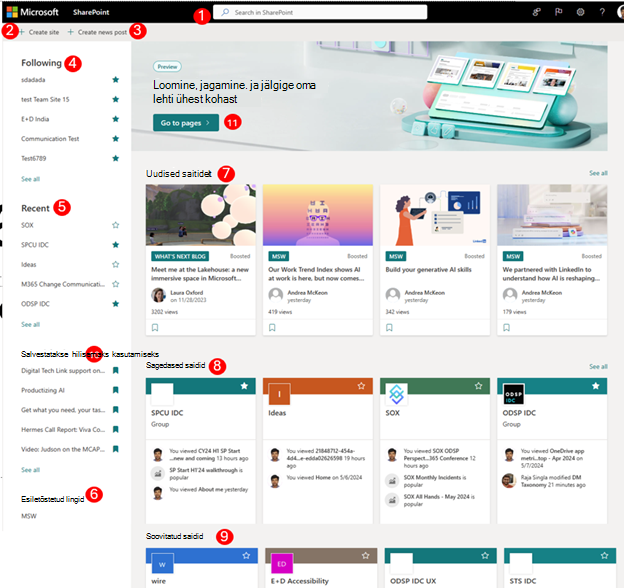Viewport: 624px width, 588px height.
Task: Open SOX Monthly Incidents activity
Action: [x=435, y=481]
